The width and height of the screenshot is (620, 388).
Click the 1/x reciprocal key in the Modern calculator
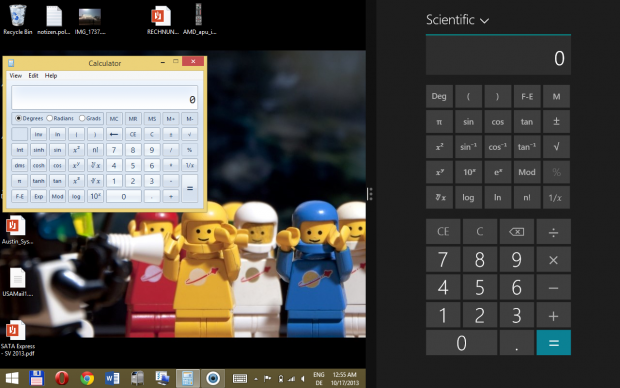(x=556, y=197)
